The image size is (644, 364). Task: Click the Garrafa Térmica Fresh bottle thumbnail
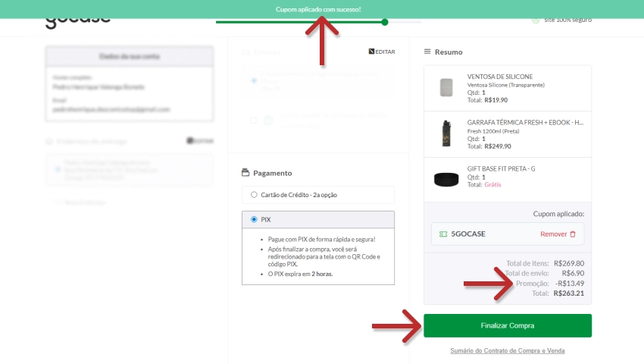446,133
